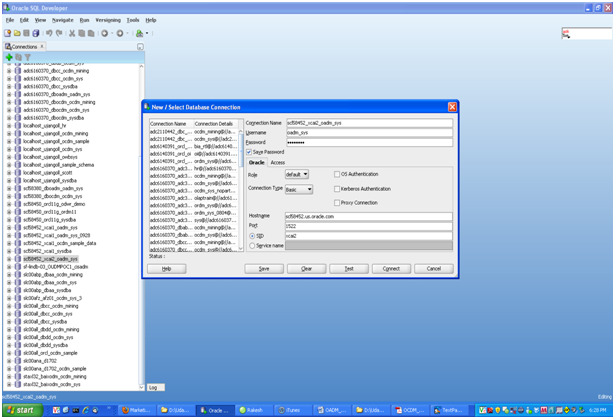This screenshot has height=419, width=615.
Task: Click the New file toolbar icon
Action: pyautogui.click(x=9, y=33)
